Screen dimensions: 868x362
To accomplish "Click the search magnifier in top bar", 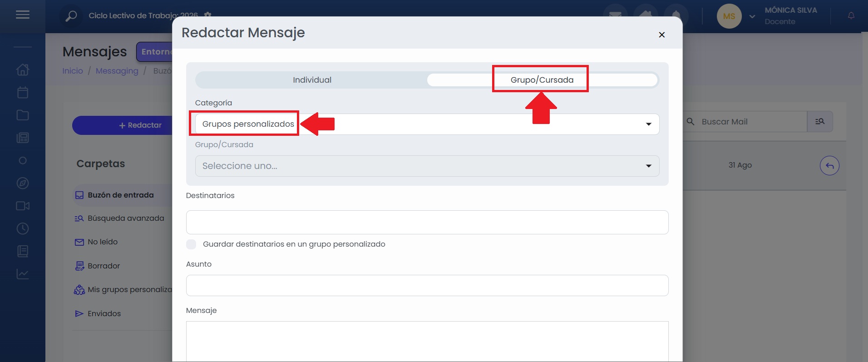I will pyautogui.click(x=71, y=16).
